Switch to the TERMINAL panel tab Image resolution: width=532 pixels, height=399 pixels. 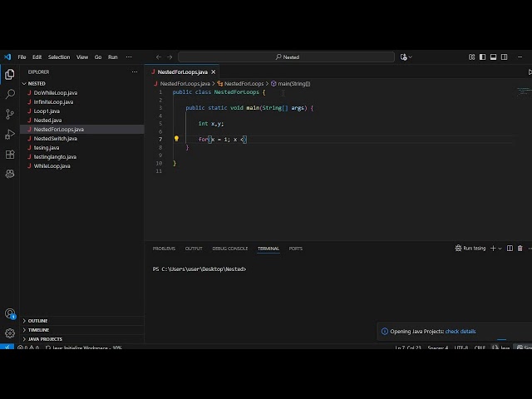pyautogui.click(x=268, y=249)
